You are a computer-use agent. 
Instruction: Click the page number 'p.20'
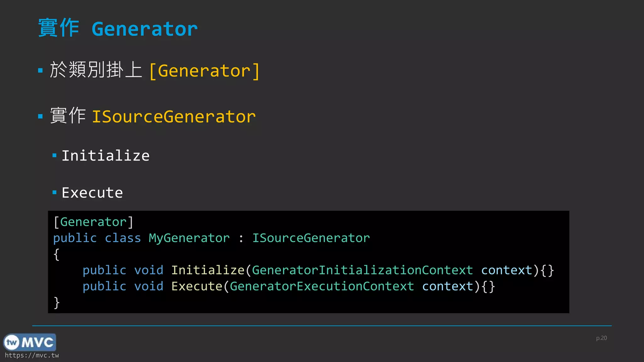coord(602,338)
